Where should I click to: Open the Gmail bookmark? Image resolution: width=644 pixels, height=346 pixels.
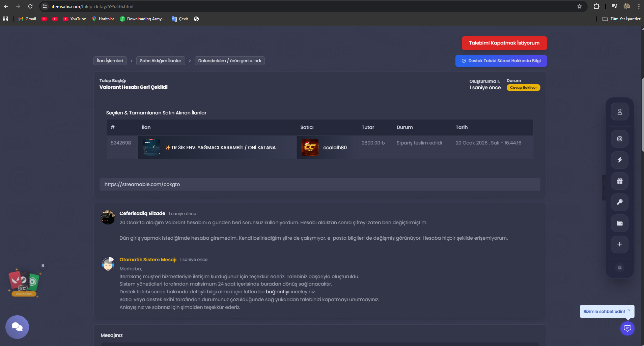[27, 19]
